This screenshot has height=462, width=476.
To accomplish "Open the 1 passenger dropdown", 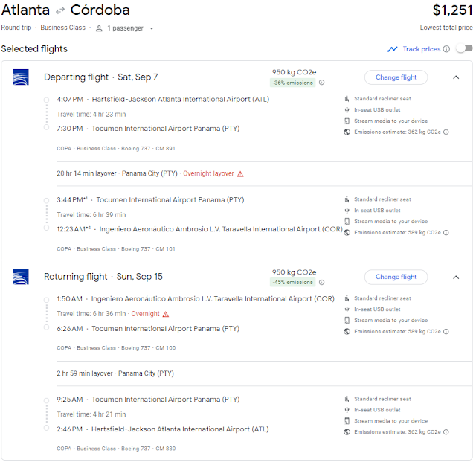I will pyautogui.click(x=125, y=28).
